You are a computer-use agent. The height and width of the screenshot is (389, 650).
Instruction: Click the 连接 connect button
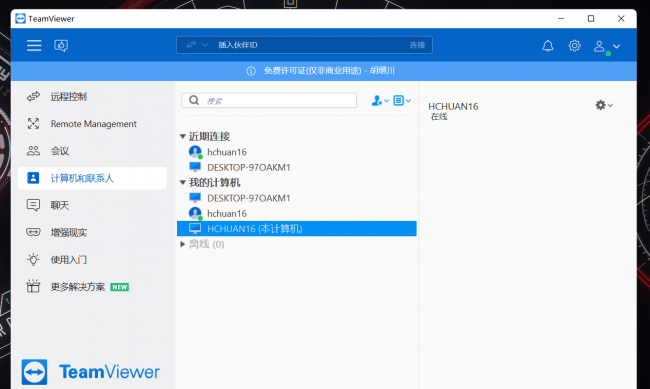[417, 45]
